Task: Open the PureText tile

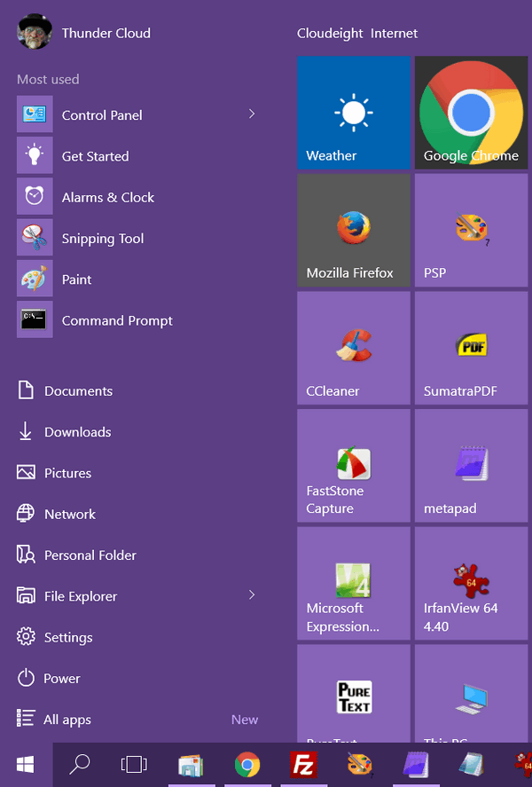Action: tap(354, 694)
